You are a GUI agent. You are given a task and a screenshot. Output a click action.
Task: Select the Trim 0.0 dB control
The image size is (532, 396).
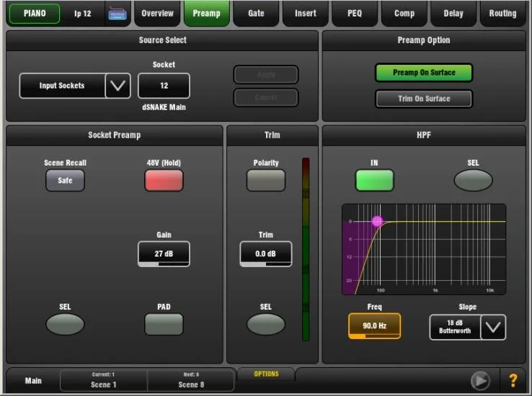pyautogui.click(x=266, y=253)
